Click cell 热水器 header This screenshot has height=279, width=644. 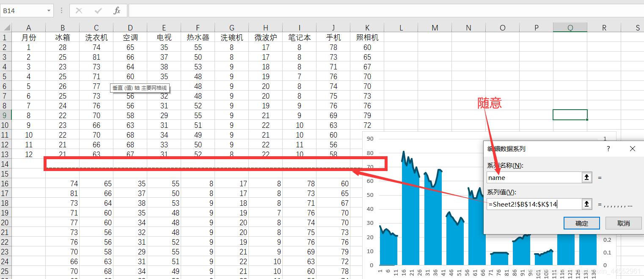[x=198, y=37]
